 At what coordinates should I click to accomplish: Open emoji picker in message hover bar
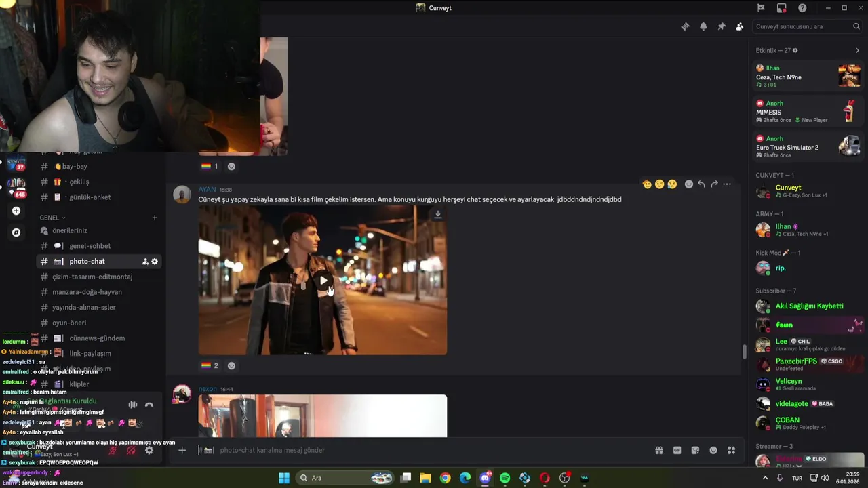pyautogui.click(x=688, y=184)
